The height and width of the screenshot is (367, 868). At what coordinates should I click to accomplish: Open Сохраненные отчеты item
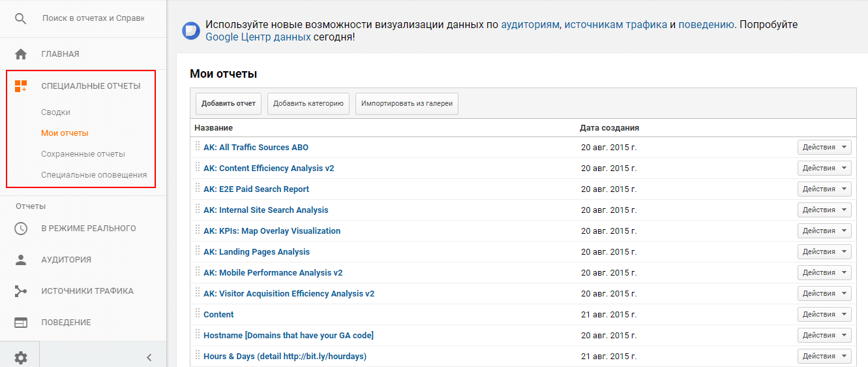click(83, 154)
